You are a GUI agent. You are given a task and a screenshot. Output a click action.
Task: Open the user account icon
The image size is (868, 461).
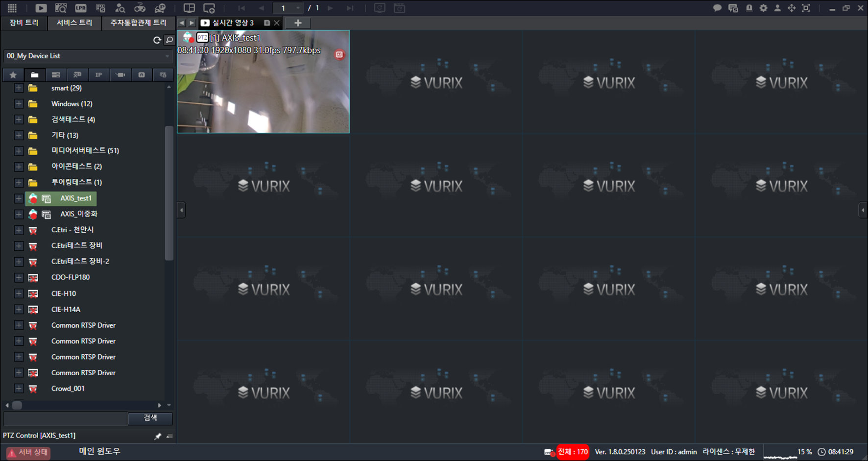pyautogui.click(x=777, y=8)
